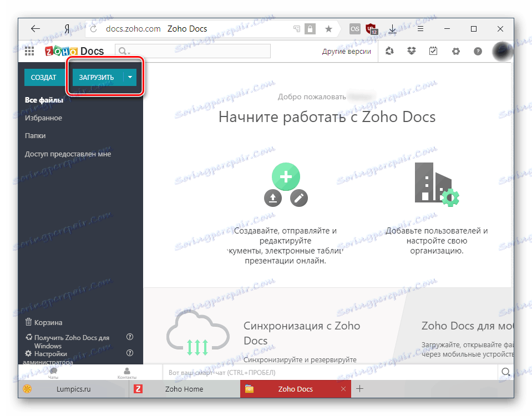
Task: Click 'Добавьте пользователей' organization text
Action: click(437, 241)
